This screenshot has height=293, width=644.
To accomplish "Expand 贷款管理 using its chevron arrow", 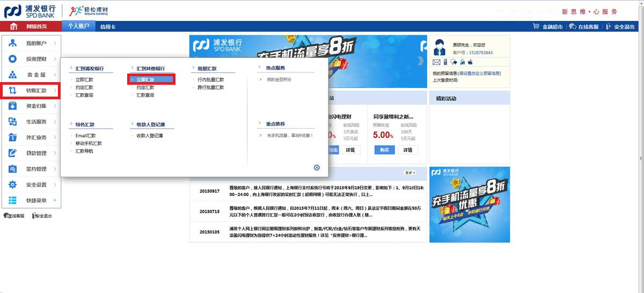I will [x=55, y=153].
